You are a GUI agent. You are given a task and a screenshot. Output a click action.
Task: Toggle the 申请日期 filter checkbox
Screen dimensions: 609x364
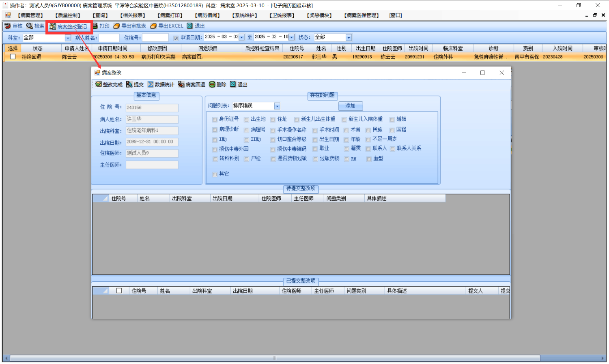click(x=176, y=38)
